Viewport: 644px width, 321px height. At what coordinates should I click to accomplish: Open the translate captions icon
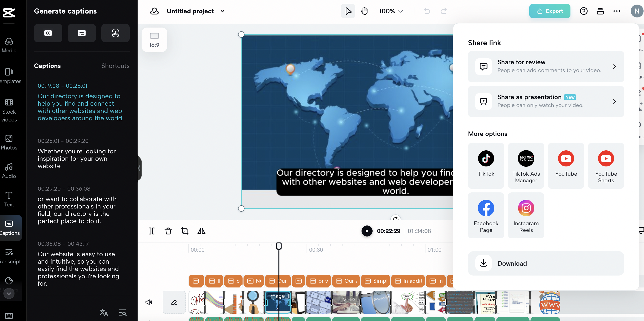click(104, 312)
